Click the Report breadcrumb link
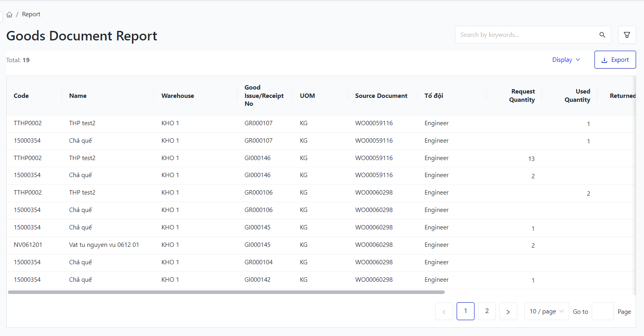Viewport: 644px width, 336px height. coord(31,14)
